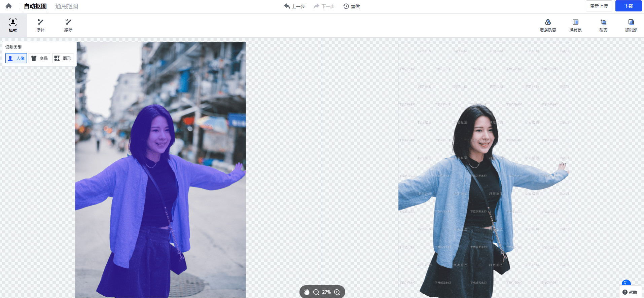
Task: Undo with the 上一步 button
Action: click(294, 6)
